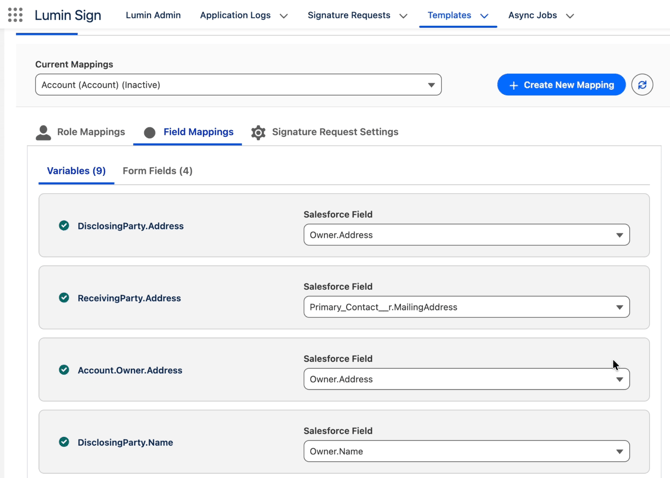Click green check icon beside Account.Owner.Address

(x=64, y=370)
